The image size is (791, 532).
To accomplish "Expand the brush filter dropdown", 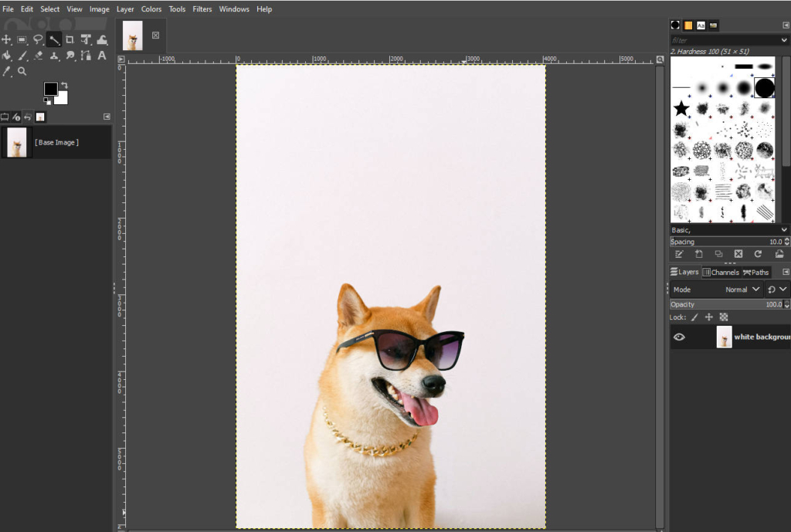I will click(x=784, y=40).
